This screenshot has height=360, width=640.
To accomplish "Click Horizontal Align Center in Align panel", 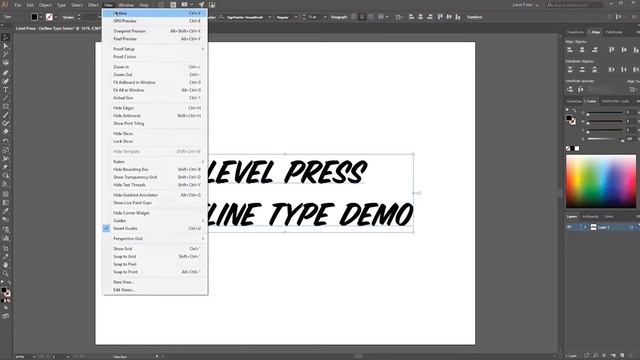I will (x=582, y=50).
